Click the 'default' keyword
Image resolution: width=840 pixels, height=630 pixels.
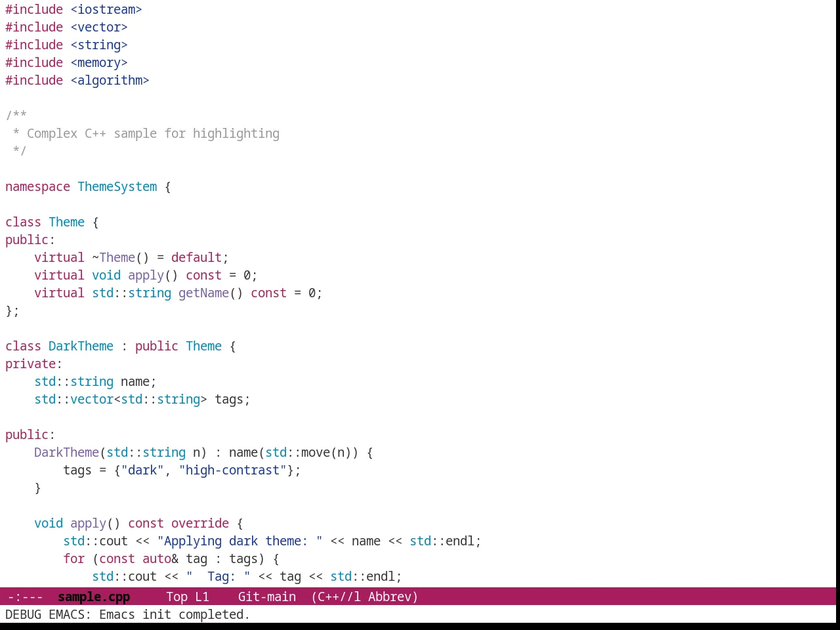click(196, 257)
